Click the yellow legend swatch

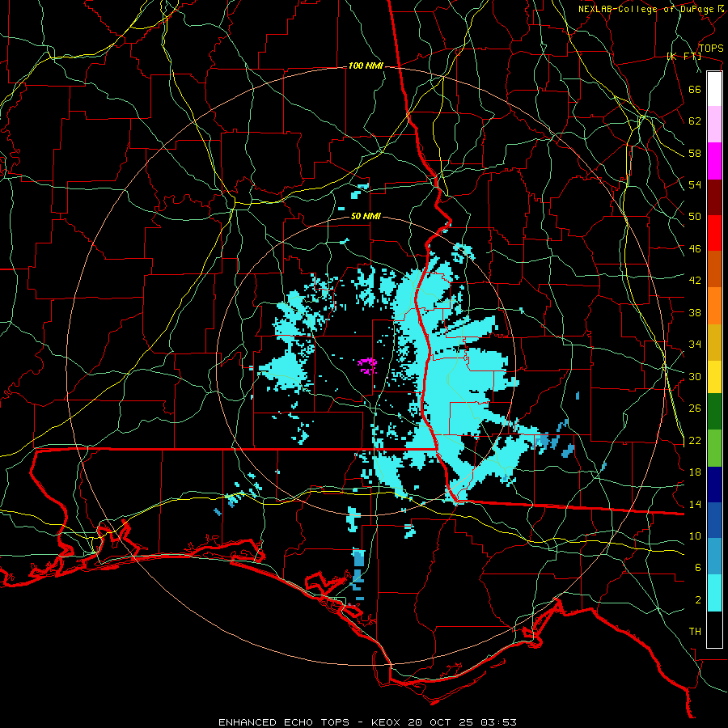pyautogui.click(x=714, y=377)
